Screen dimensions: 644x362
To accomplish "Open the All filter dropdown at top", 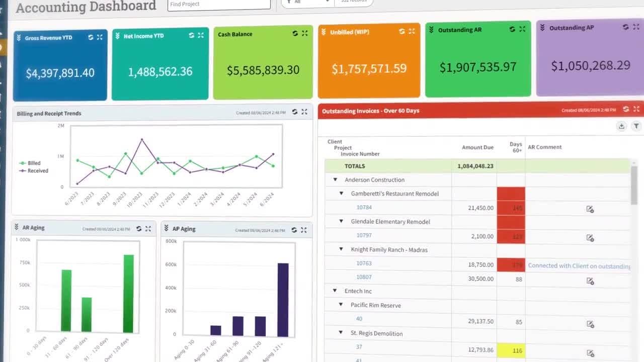I will pos(308,2).
